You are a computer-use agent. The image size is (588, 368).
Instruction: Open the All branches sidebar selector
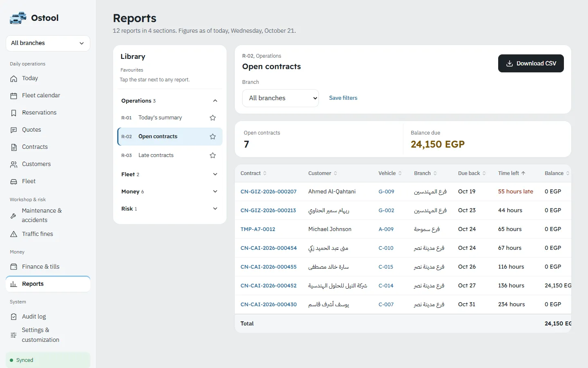tap(48, 43)
